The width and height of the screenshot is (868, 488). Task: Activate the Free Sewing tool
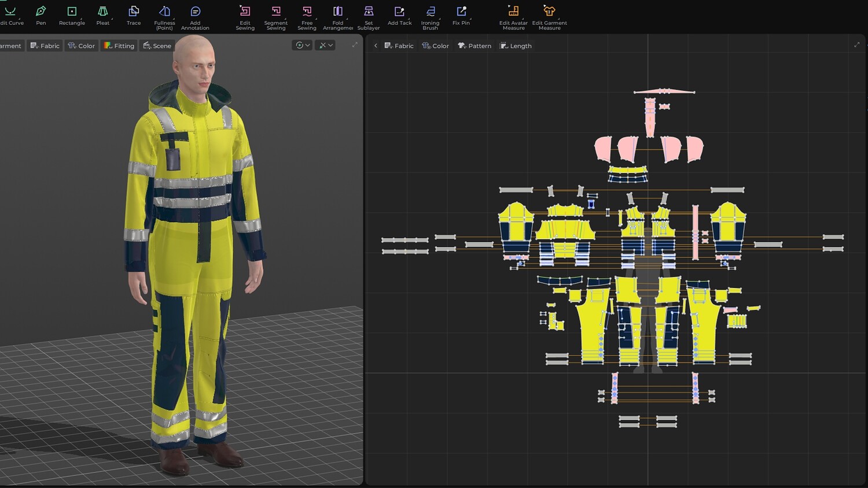pyautogui.click(x=307, y=18)
